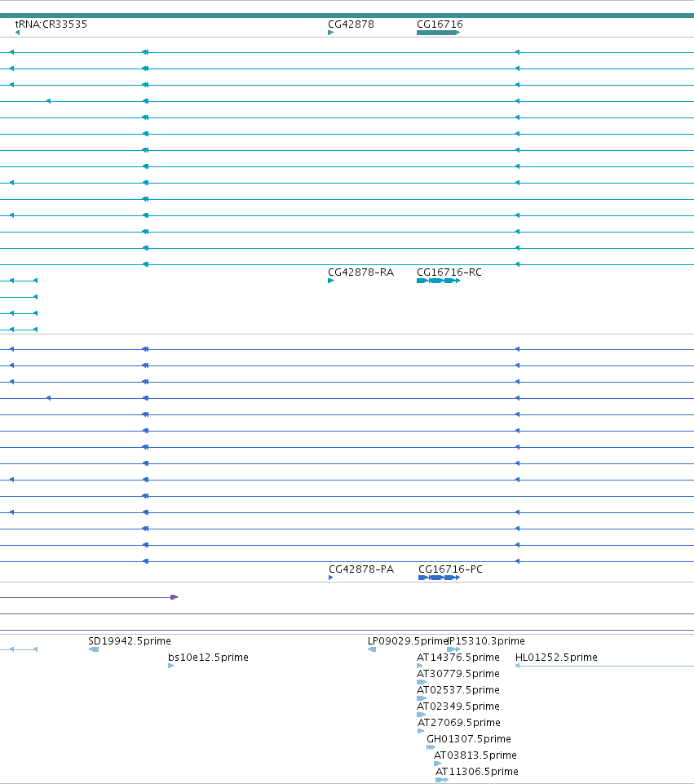Open the CG42878-RA transcript label
The width and height of the screenshot is (694, 784).
pyautogui.click(x=360, y=272)
